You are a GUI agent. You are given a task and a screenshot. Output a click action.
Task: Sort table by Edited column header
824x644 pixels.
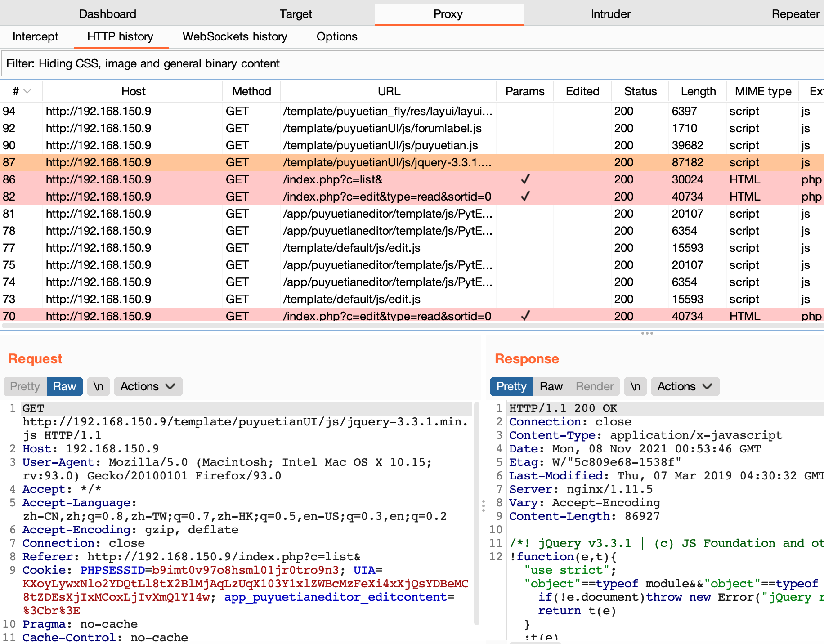(582, 91)
